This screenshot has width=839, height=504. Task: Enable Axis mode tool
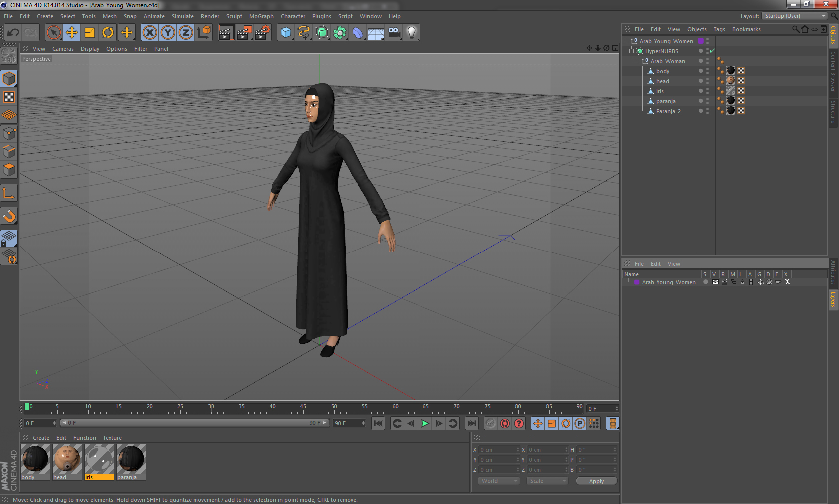9,193
